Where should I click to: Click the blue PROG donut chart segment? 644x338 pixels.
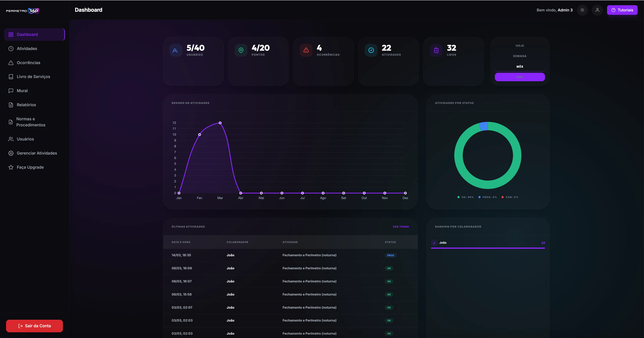pos(484,126)
